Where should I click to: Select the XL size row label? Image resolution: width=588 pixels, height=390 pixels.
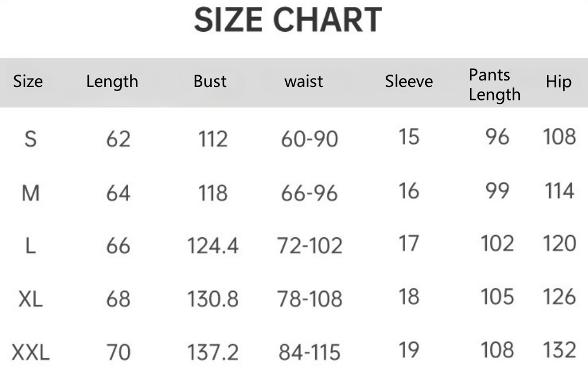tap(31, 300)
